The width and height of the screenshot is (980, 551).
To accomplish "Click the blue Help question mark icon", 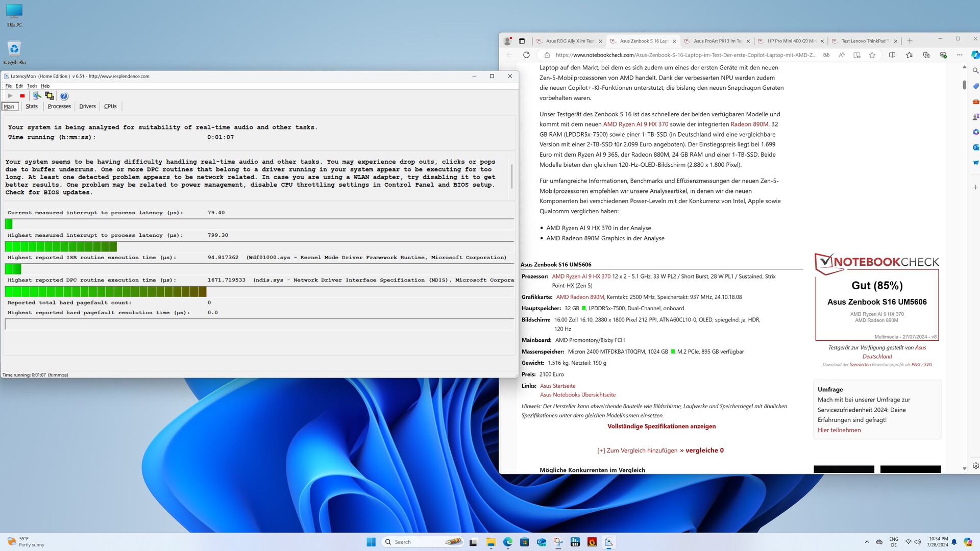I will point(64,96).
